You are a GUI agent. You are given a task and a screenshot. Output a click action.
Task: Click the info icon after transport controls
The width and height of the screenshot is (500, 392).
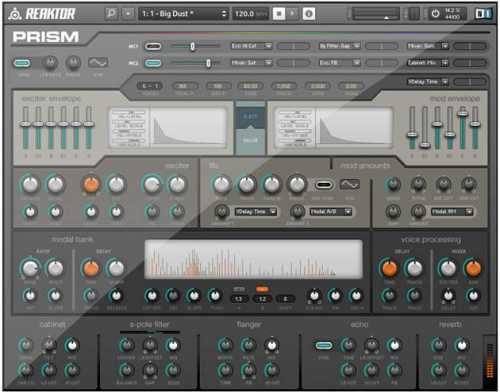pyautogui.click(x=309, y=14)
